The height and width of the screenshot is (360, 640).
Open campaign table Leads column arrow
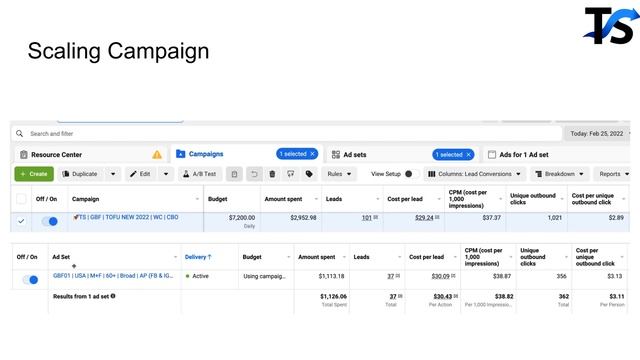pos(377,199)
